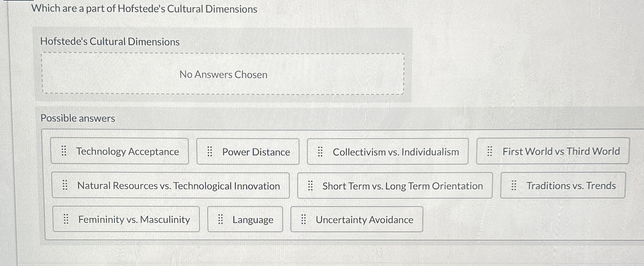644x266 pixels.
Task: Click the drag handle on Power Distance
Action: [x=209, y=151]
